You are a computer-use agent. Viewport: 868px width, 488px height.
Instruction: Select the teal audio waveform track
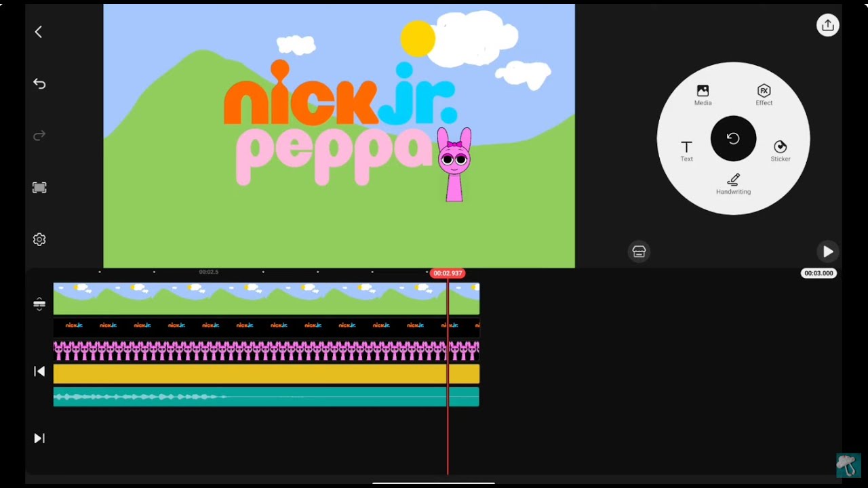click(267, 396)
